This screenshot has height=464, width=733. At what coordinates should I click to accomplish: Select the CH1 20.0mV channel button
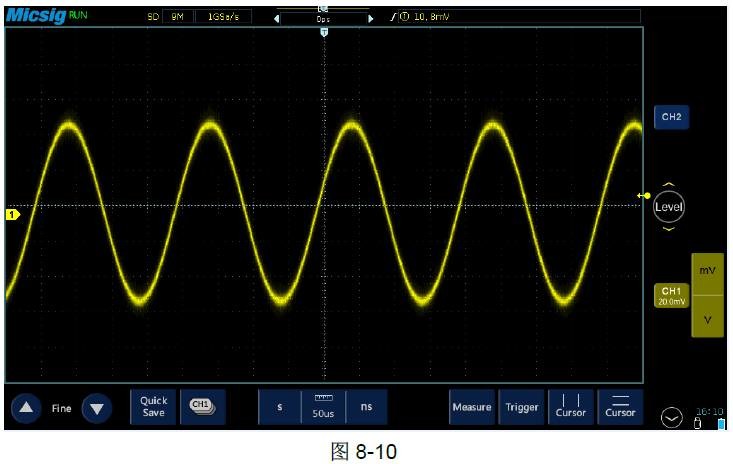tap(671, 296)
